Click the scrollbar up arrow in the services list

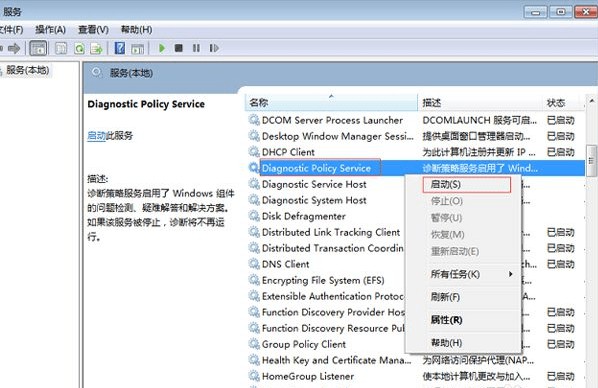(x=592, y=101)
